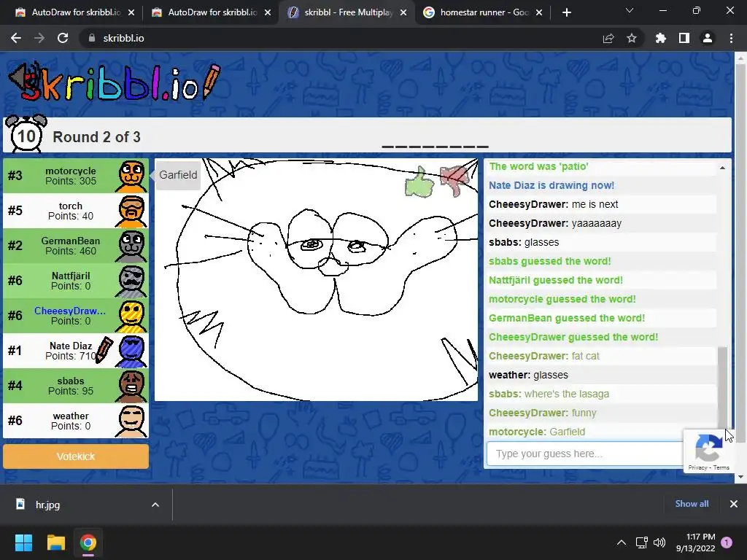
Task: Open the browser side panel icon
Action: point(684,38)
